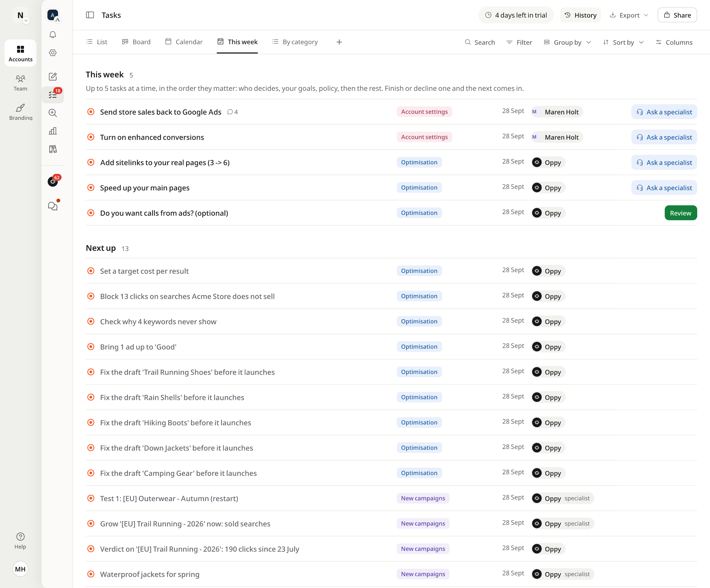
Task: Open the Export dropdown
Action: tap(629, 15)
